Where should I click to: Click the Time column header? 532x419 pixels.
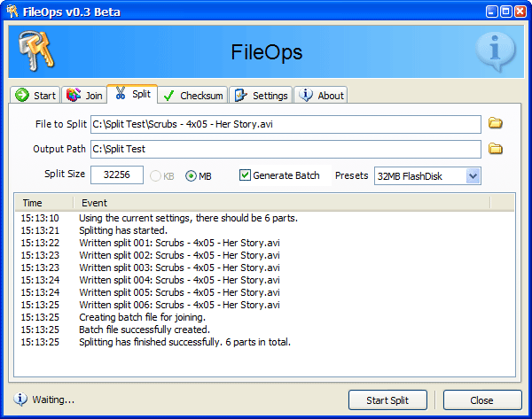coord(42,203)
